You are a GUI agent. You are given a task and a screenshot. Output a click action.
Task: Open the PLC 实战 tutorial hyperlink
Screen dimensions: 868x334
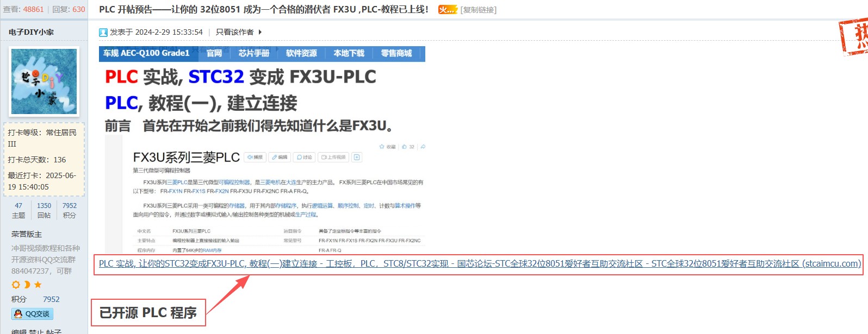coord(479,264)
